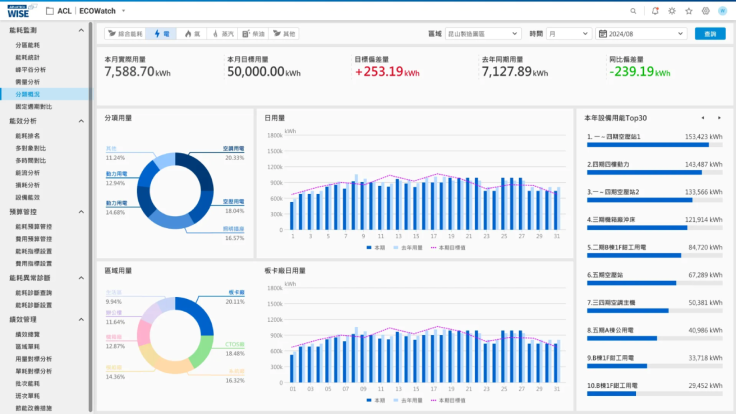Viewport: 736px width, 414px height.
Task: Toggle 本期目標值 legend in 日用量 chart
Action: tap(448, 247)
